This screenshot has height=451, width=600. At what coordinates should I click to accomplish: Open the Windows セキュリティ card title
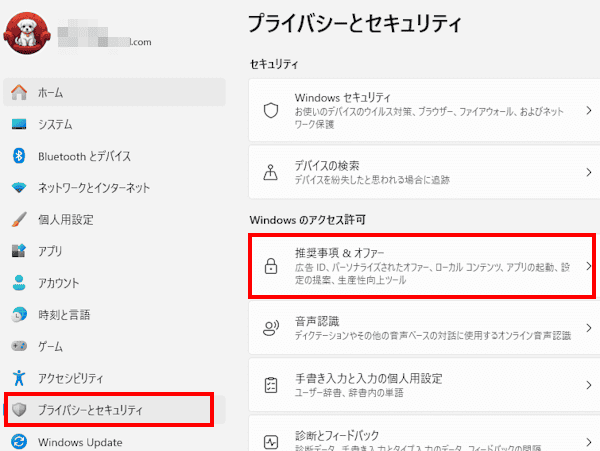(342, 98)
